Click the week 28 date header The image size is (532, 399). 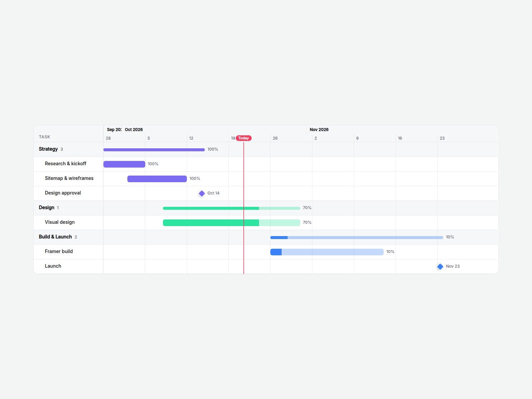tap(108, 138)
